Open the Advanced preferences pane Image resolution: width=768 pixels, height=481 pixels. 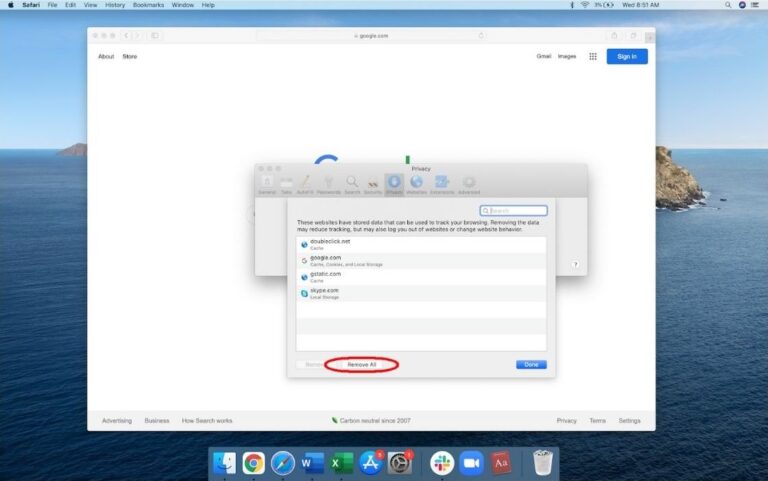469,185
